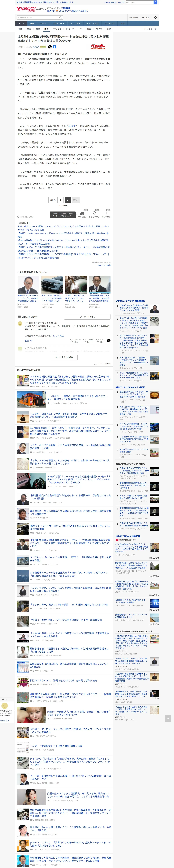Image resolution: width=174 pixels, height=868 pixels.
Task: Open the 速報 navigation tab
Action: [x=32, y=24]
